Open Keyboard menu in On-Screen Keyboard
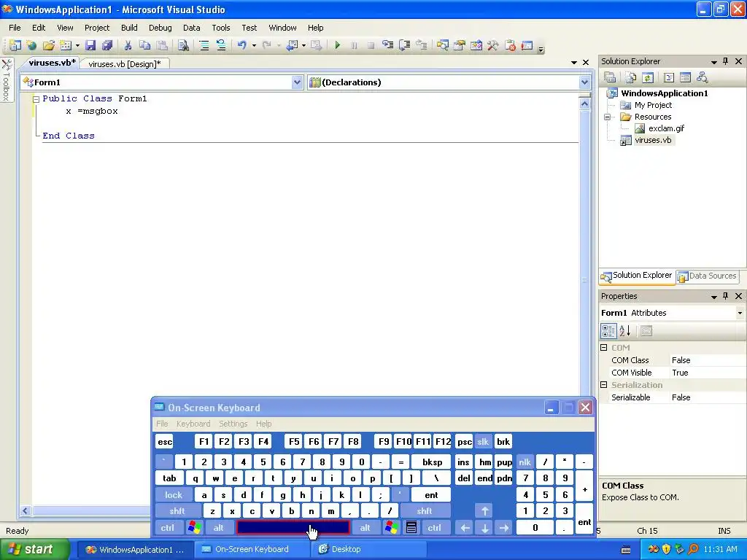This screenshot has height=560, width=747. click(x=193, y=424)
